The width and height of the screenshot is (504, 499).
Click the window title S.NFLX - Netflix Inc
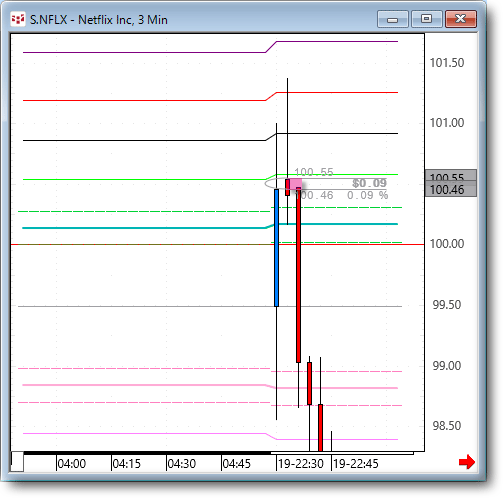tap(99, 20)
